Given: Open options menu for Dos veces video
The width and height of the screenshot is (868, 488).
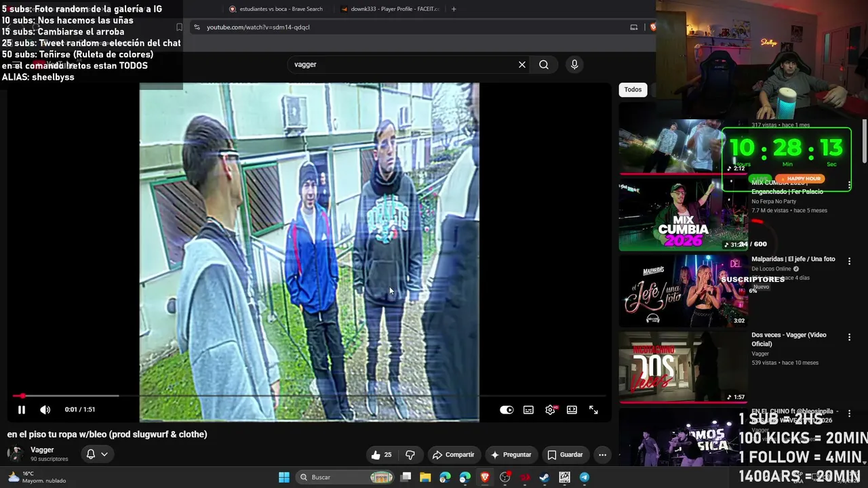Looking at the screenshot, I should (x=849, y=337).
